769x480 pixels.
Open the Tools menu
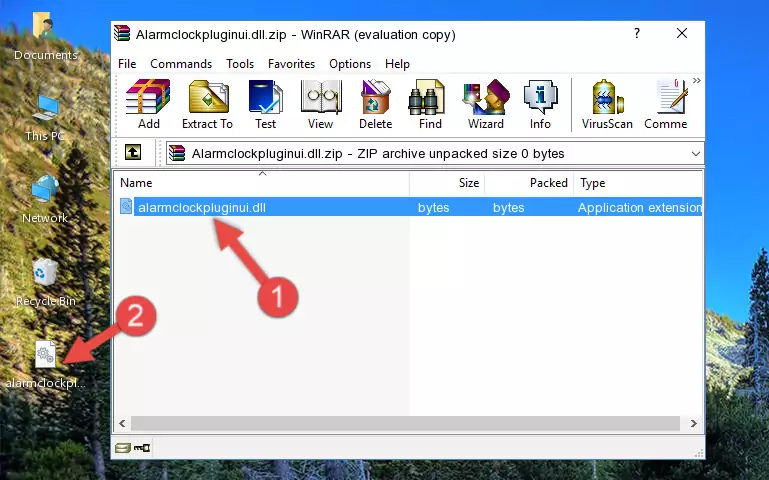tap(240, 64)
